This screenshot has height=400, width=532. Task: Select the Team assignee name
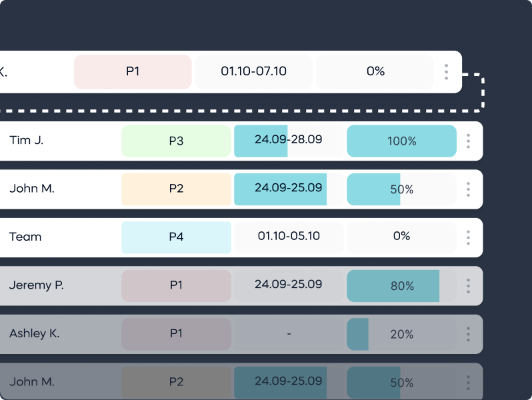(25, 237)
